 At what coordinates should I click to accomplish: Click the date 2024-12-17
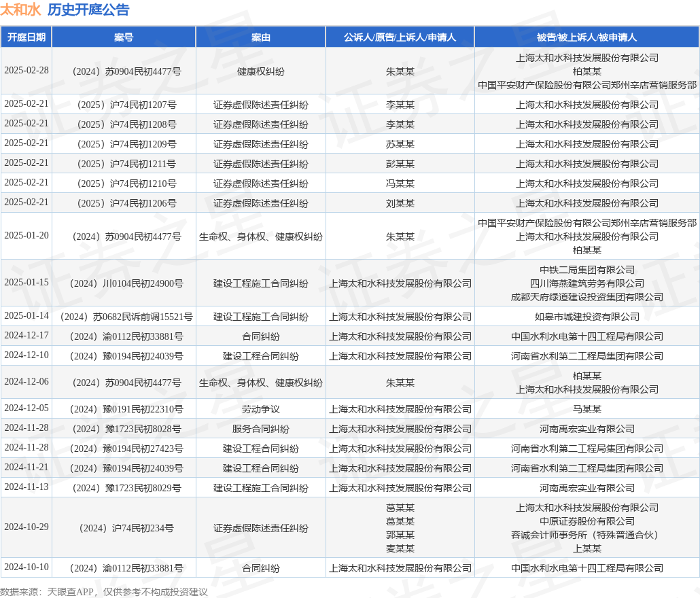(x=27, y=335)
